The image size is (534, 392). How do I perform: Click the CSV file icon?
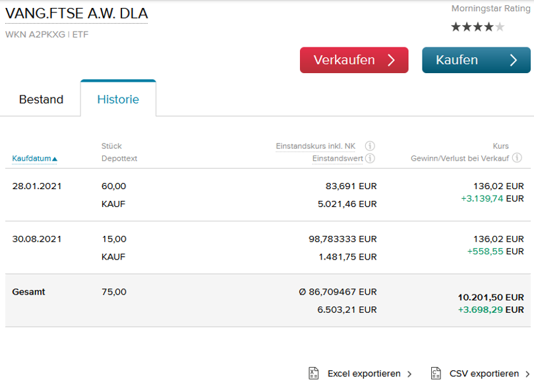tap(436, 374)
